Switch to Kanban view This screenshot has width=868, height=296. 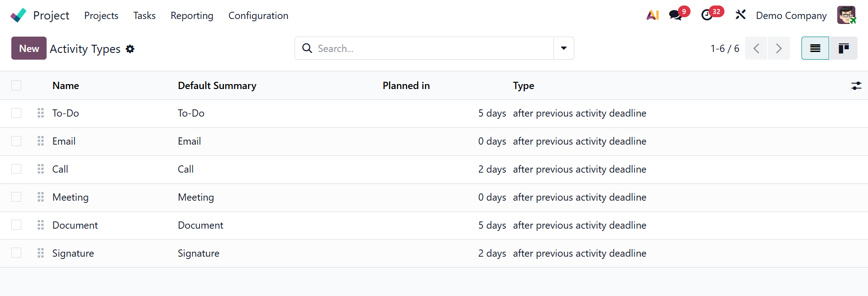tap(843, 48)
